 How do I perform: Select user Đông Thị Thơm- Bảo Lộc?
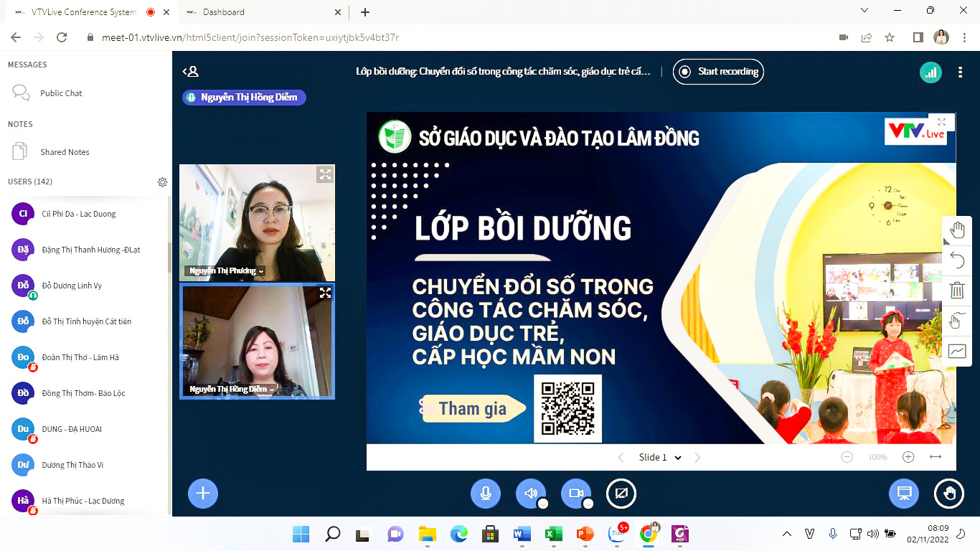85,393
